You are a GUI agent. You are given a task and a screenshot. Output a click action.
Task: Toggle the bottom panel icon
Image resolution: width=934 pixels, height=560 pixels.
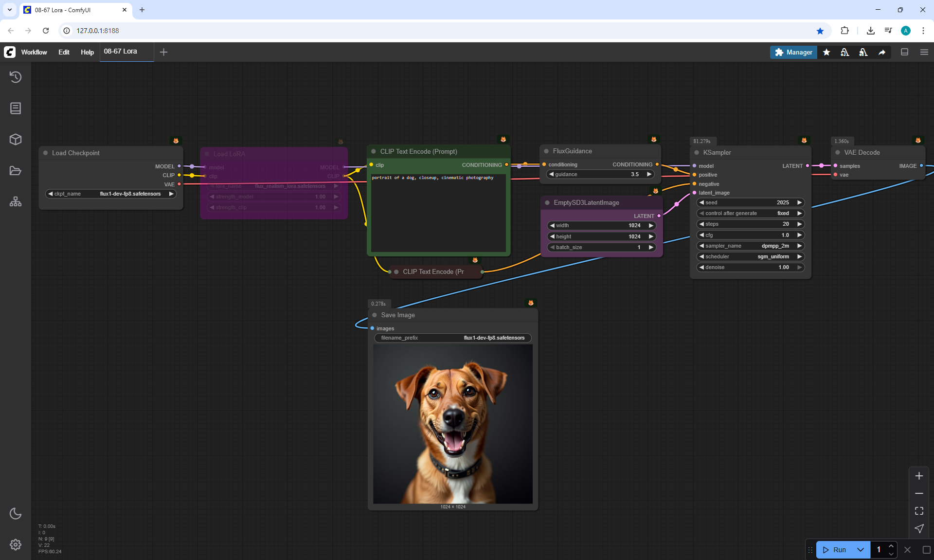click(904, 52)
